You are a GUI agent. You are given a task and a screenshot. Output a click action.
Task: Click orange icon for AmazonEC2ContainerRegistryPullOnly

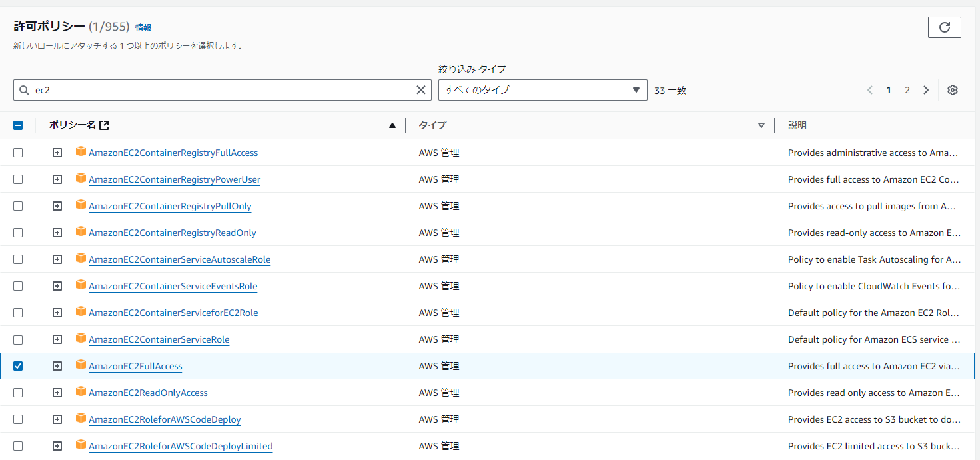pyautogui.click(x=81, y=205)
